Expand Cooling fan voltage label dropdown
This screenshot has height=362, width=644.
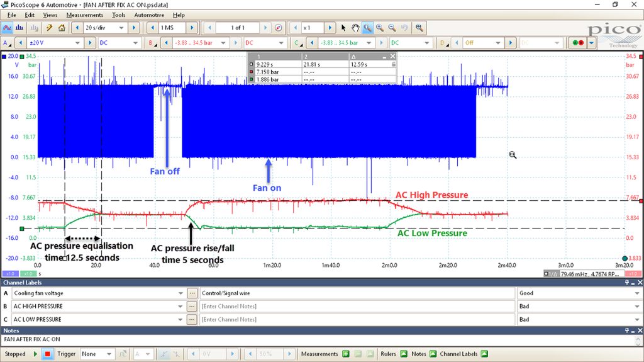[x=180, y=293]
